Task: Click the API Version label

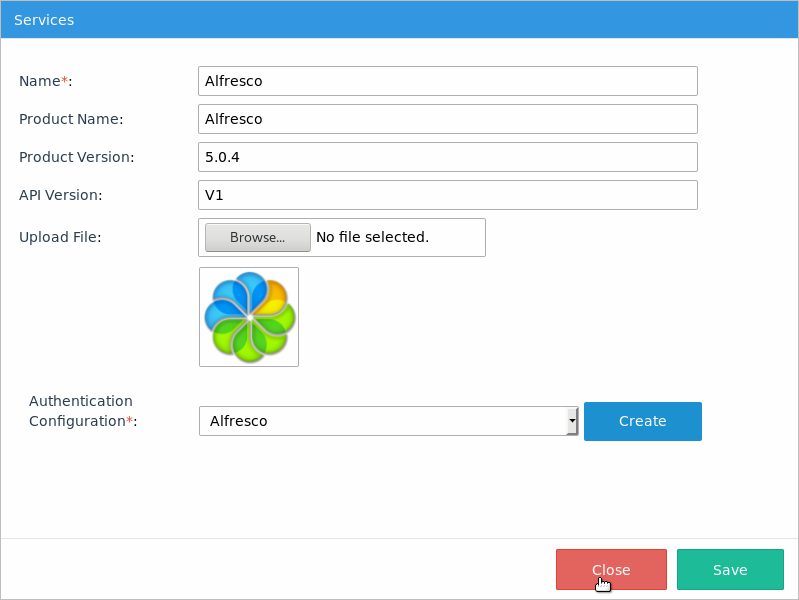Action: [x=61, y=195]
